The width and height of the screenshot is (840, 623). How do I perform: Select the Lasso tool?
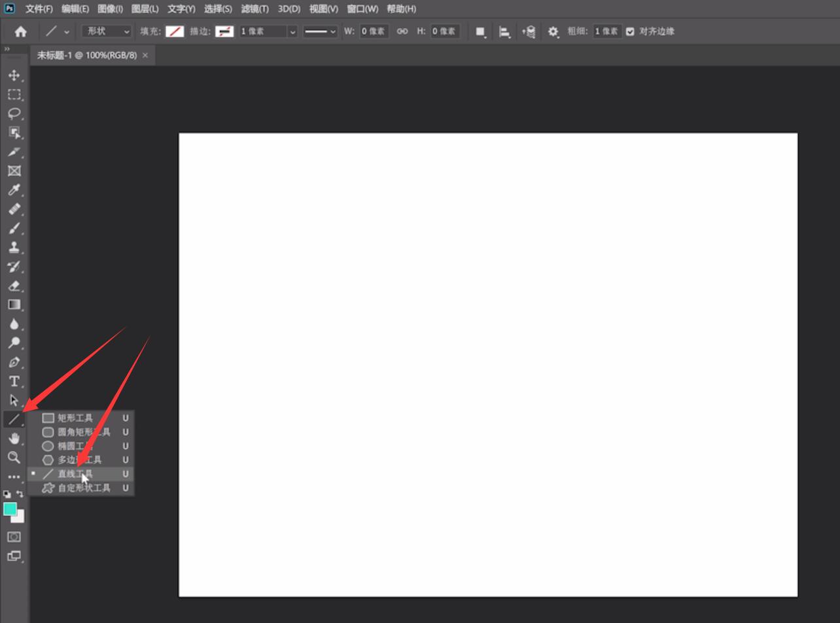[x=14, y=113]
